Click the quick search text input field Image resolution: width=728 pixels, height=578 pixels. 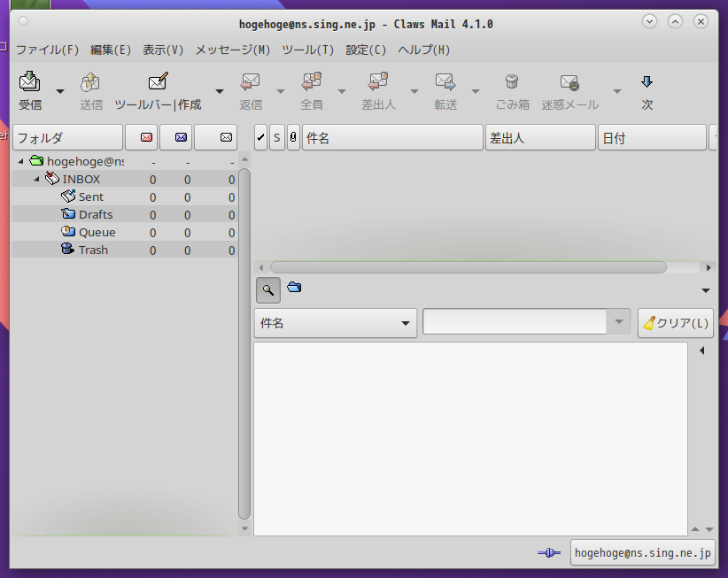[x=515, y=321]
